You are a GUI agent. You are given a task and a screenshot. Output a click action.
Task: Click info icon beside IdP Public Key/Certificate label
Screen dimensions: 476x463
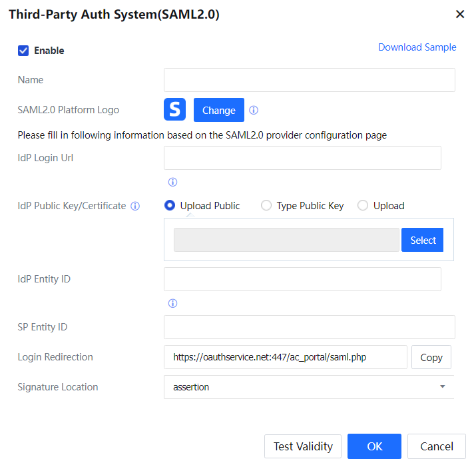[x=135, y=207]
